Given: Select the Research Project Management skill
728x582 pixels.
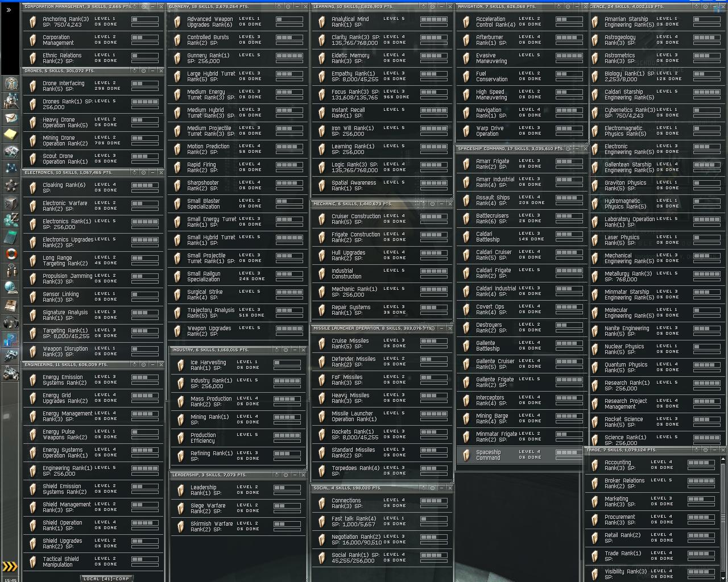Looking at the screenshot, I should pos(657,404).
